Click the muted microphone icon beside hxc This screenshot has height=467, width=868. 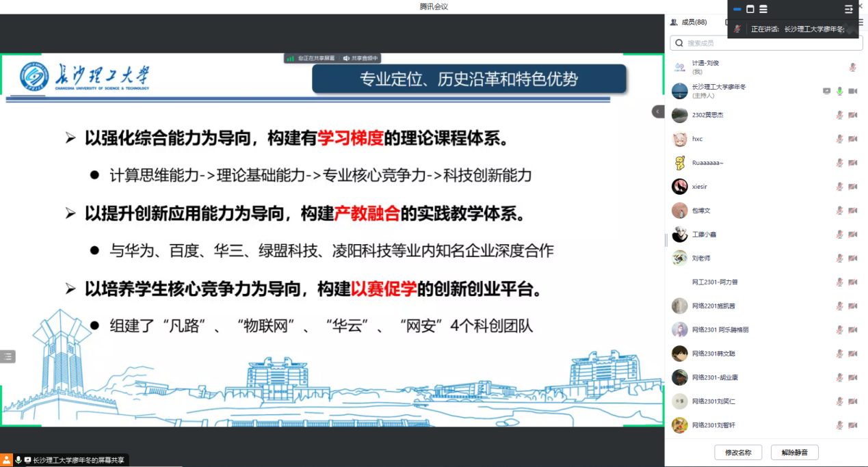(x=839, y=139)
